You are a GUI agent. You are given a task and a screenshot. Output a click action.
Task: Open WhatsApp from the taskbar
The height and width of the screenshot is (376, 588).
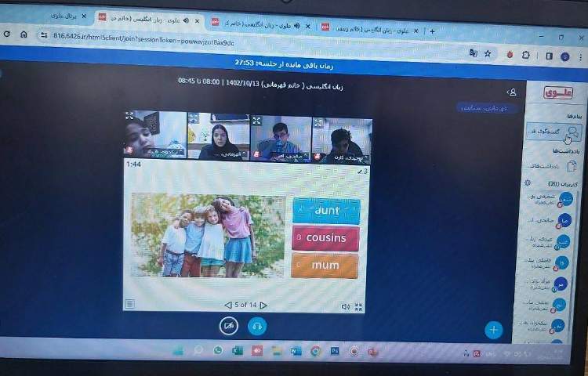pyautogui.click(x=217, y=350)
